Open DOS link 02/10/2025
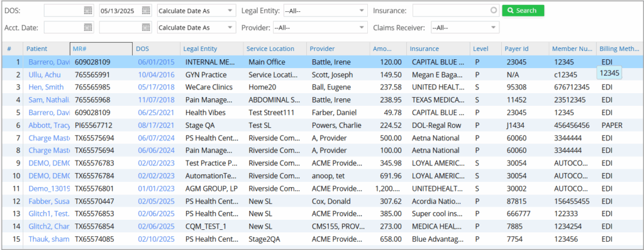Image resolution: width=644 pixels, height=250 pixels. 156,239
